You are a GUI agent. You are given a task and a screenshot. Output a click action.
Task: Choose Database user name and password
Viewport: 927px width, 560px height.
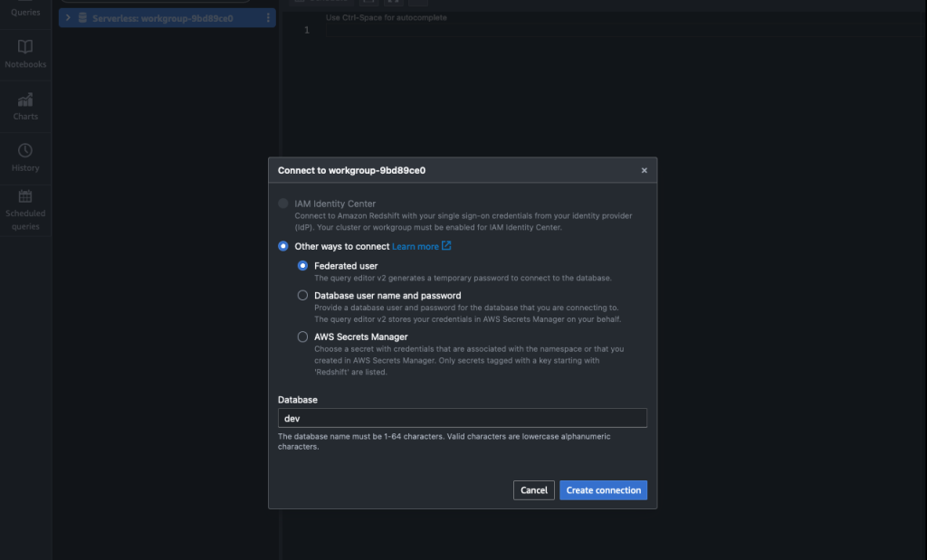pos(302,295)
